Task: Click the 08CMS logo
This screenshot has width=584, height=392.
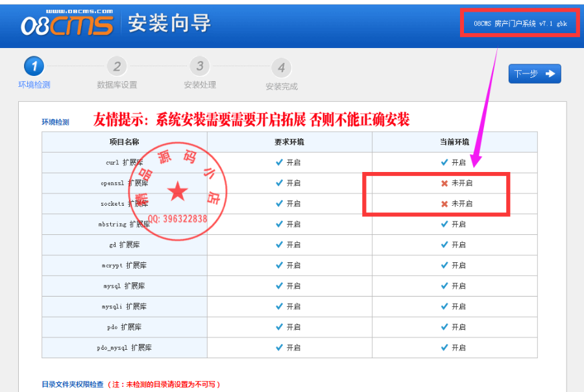Action: coord(67,23)
